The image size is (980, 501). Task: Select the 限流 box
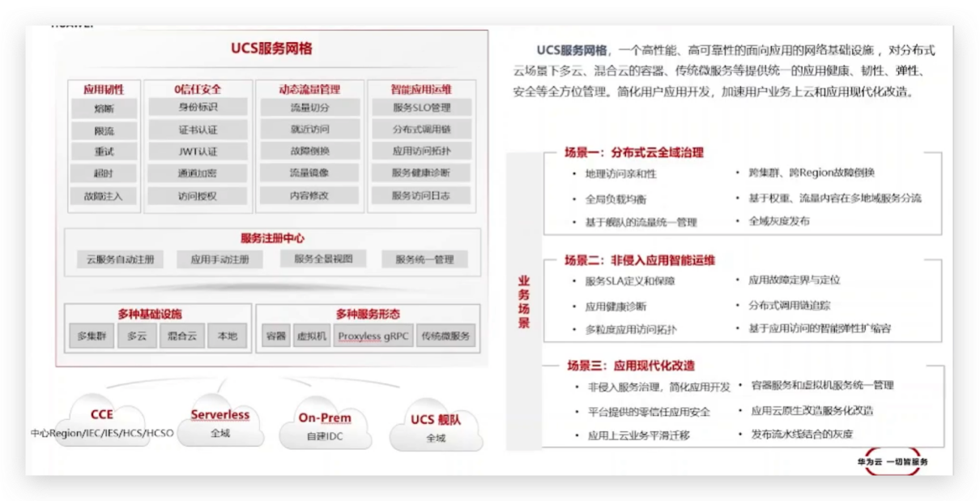coord(104,130)
